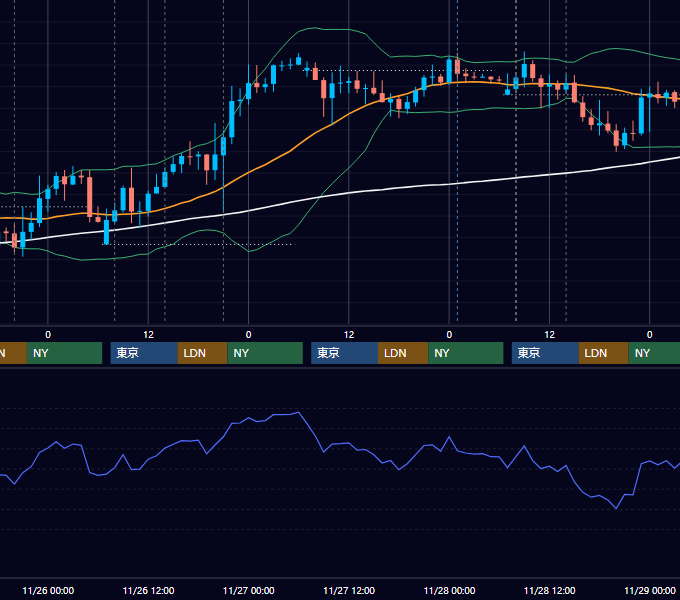Select the NY session block ending 11/27 morning
Screen dimensions: 680x600
[x=265, y=353]
